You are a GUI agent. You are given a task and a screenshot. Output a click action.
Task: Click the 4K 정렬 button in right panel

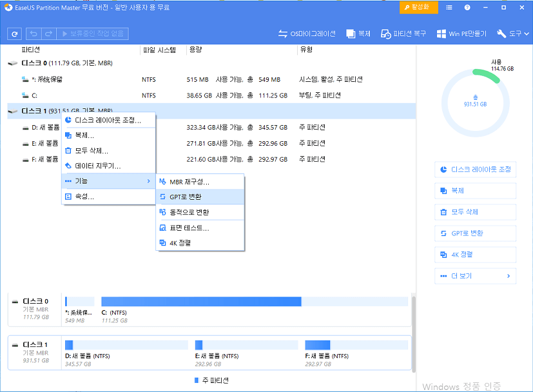coord(475,255)
